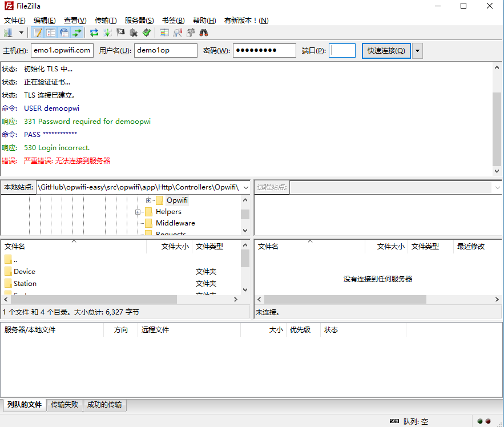
Task: Toggle the remote directory tree icon
Action: point(64,33)
